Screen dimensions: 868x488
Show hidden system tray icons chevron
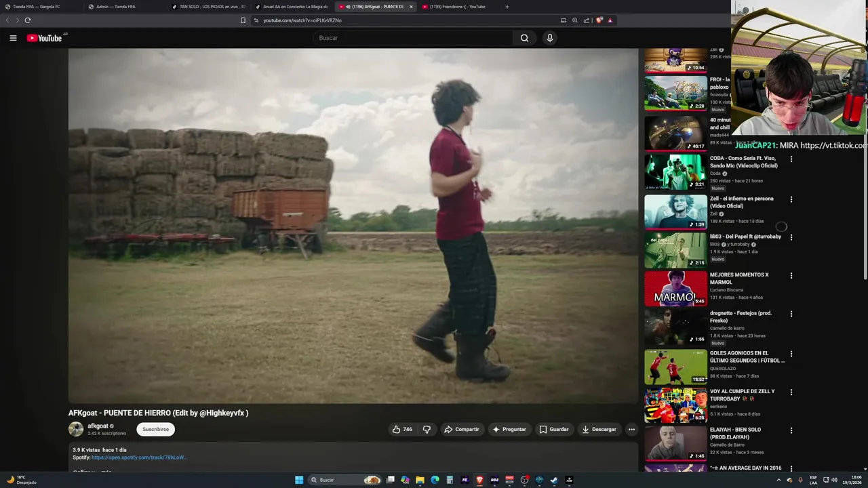click(x=778, y=480)
